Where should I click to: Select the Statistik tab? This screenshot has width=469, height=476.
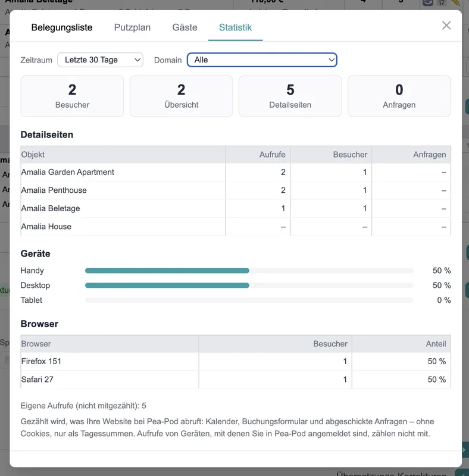tap(236, 27)
